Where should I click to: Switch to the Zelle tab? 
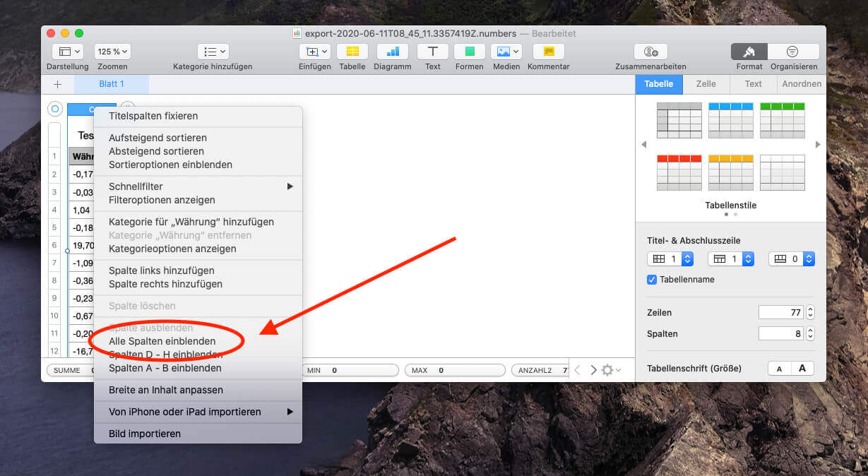[706, 84]
